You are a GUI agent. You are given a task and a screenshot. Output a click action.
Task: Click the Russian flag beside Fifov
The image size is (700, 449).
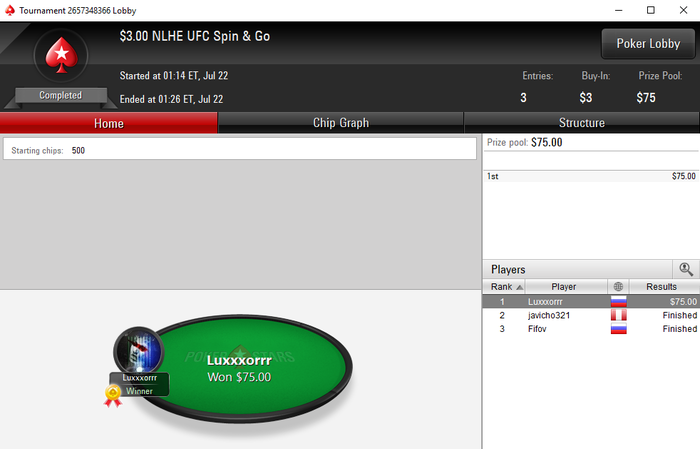tap(619, 329)
